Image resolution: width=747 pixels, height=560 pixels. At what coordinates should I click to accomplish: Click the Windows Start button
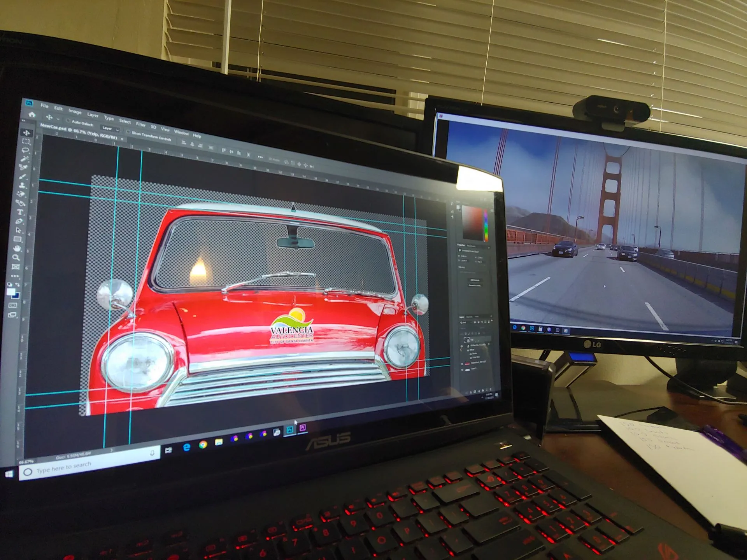click(9, 474)
